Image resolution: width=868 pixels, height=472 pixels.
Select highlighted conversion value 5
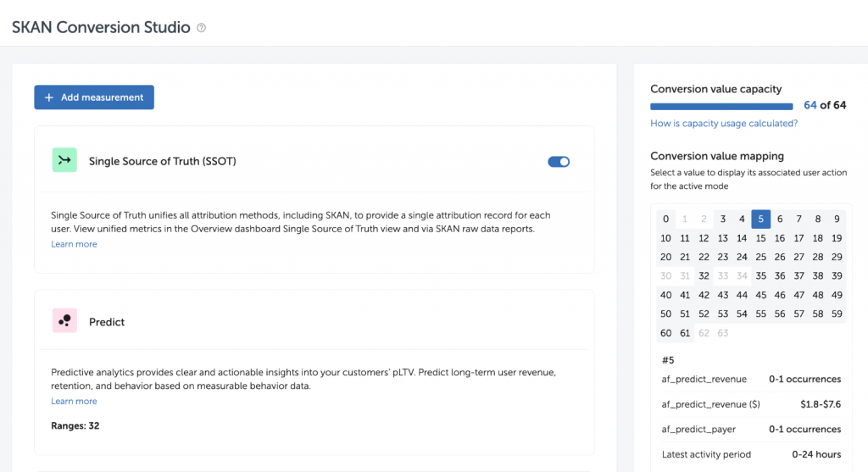point(760,219)
